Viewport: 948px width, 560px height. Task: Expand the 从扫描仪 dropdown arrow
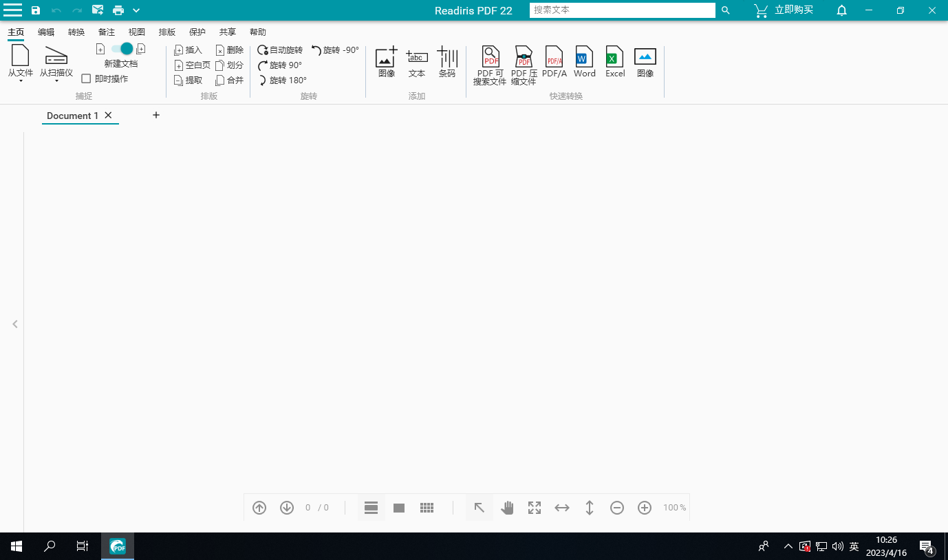tap(56, 81)
